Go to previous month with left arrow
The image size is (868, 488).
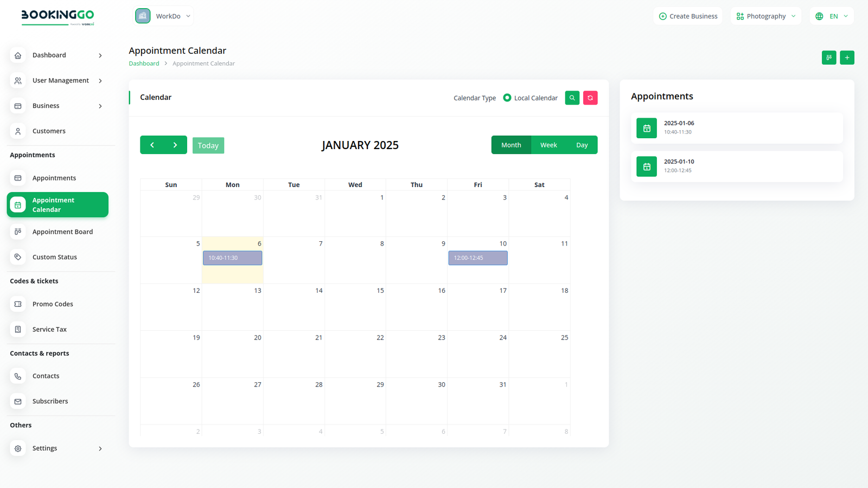pyautogui.click(x=152, y=145)
